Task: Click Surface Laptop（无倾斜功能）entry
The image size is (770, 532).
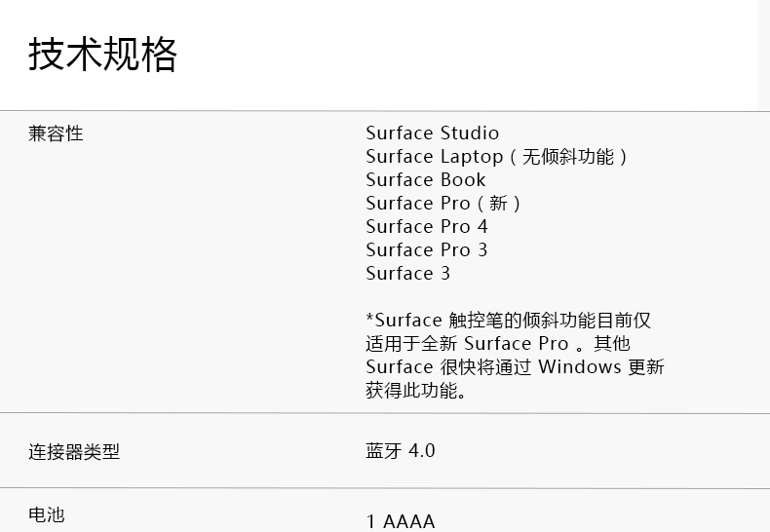Action: point(497,157)
